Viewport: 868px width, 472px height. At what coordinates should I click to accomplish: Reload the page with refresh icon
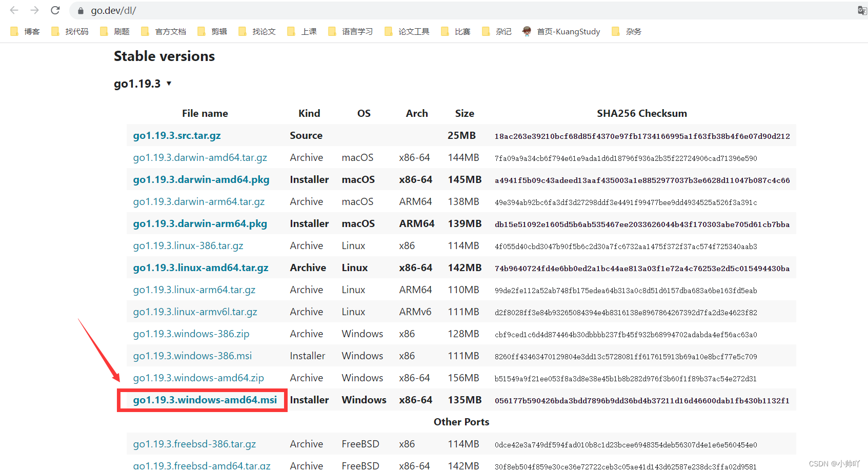55,10
